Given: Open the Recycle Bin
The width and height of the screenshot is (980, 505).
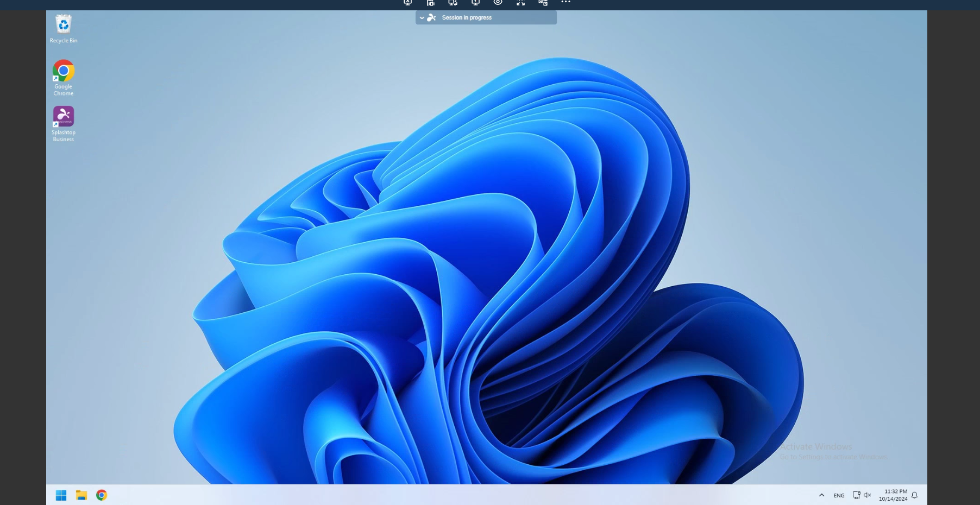Looking at the screenshot, I should [63, 23].
